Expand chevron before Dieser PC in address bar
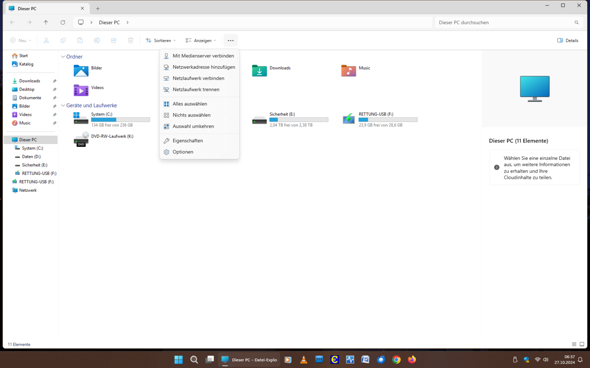The image size is (590, 368). (91, 23)
